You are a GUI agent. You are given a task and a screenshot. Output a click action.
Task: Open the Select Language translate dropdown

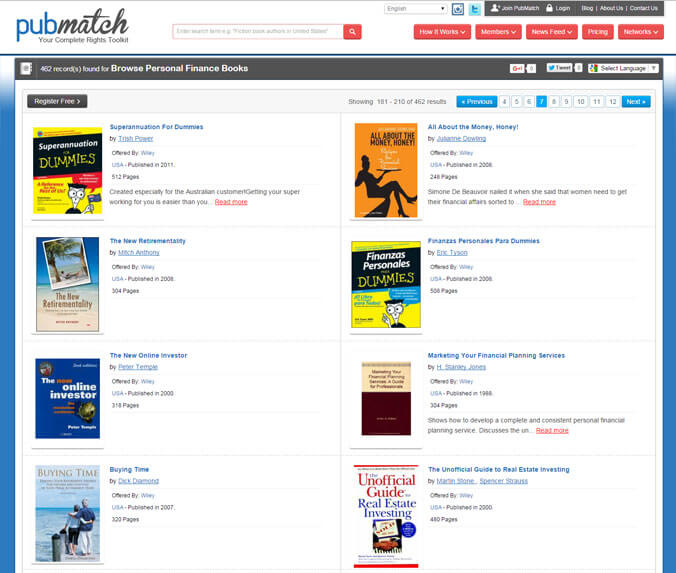(623, 68)
